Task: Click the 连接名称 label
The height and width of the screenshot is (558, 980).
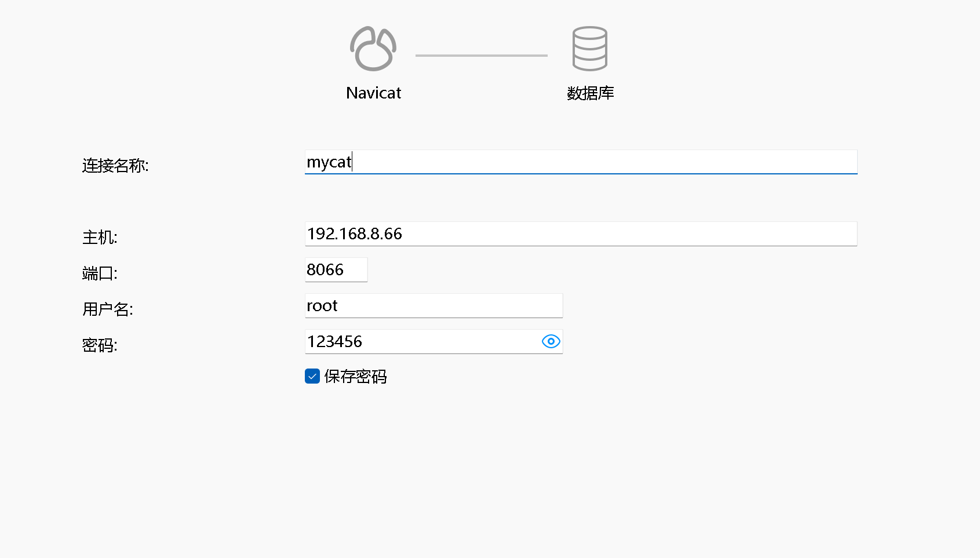Action: click(115, 166)
